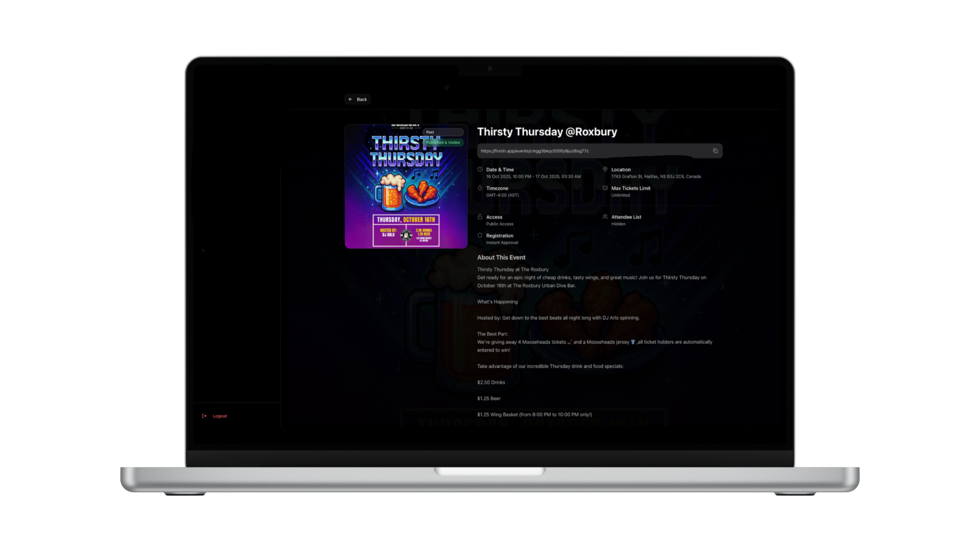Viewport: 980px width, 551px height.
Task: Click the Thirsty Thursday @Roxbury title
Action: 547,132
